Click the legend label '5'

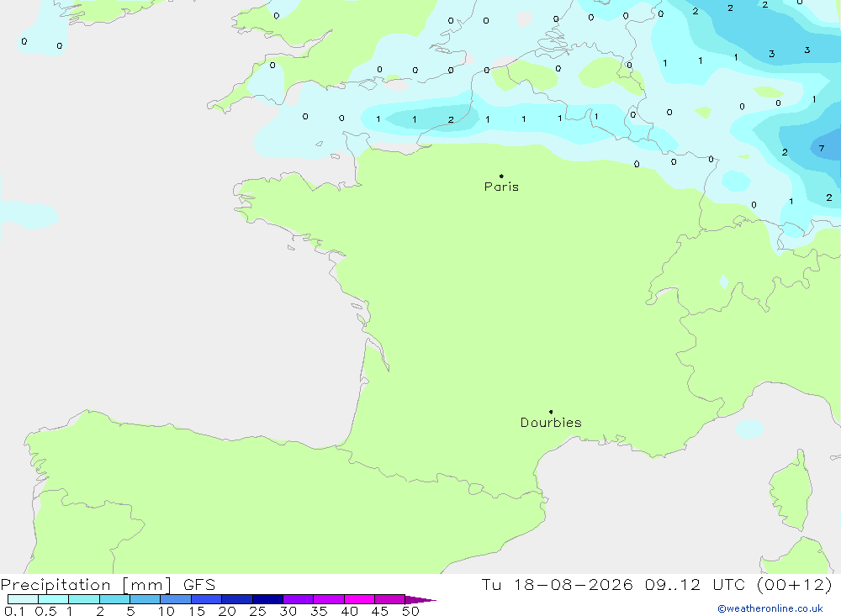(131, 611)
